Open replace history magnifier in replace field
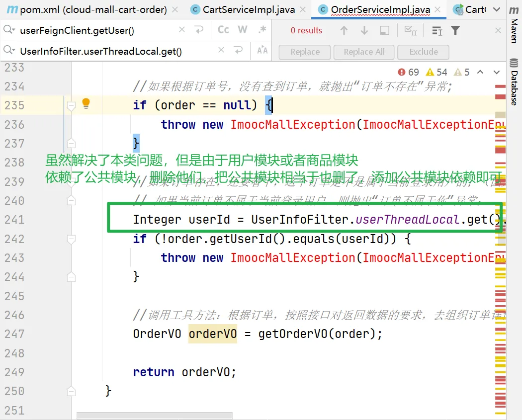522x420 pixels. pos(9,51)
